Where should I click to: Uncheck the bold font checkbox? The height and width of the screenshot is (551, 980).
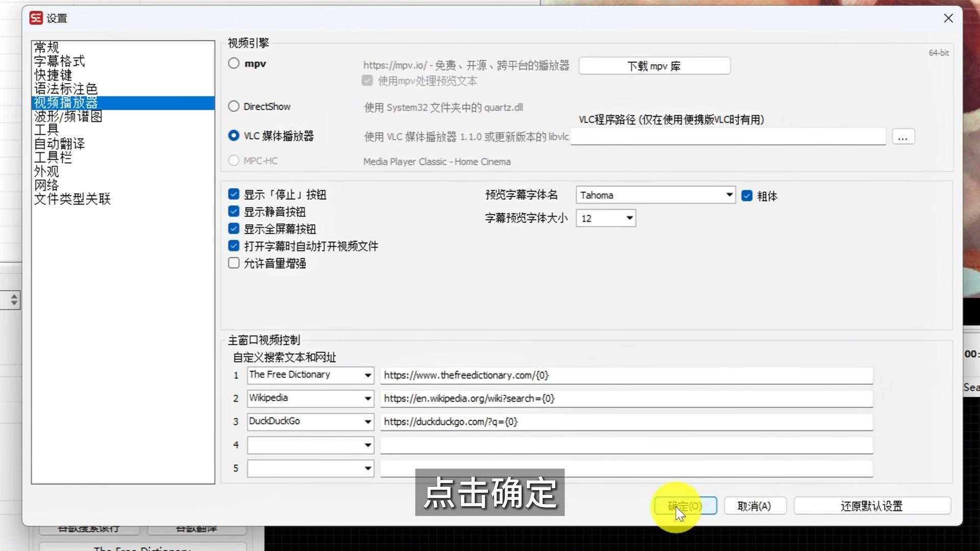point(747,196)
